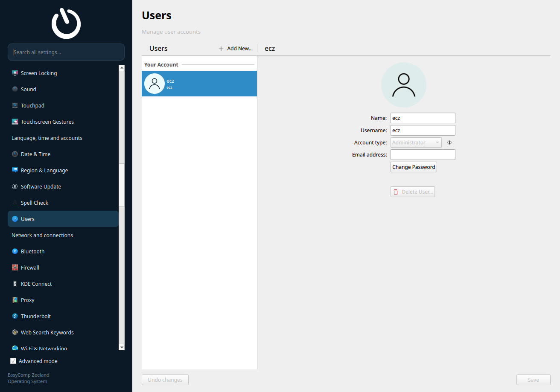Viewport: 560px width, 392px height.
Task: Click the Change Password button
Action: (414, 167)
